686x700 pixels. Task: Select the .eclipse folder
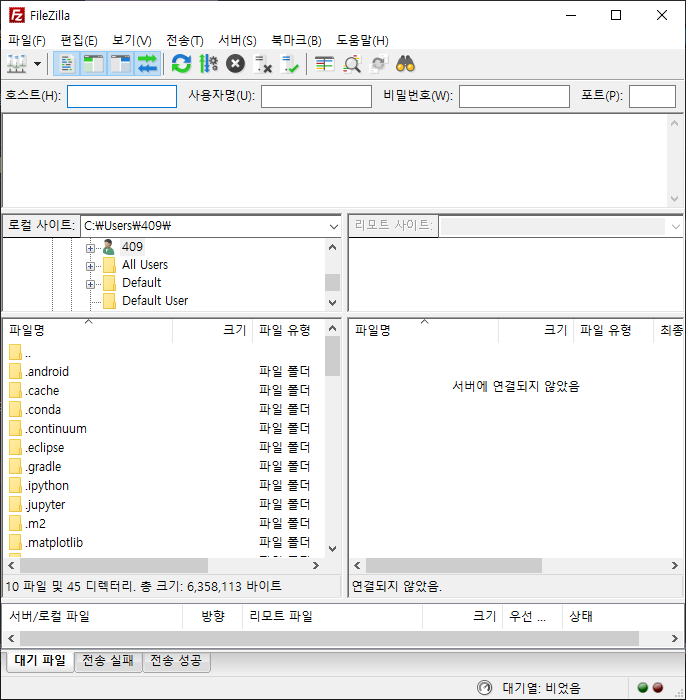pos(37,448)
